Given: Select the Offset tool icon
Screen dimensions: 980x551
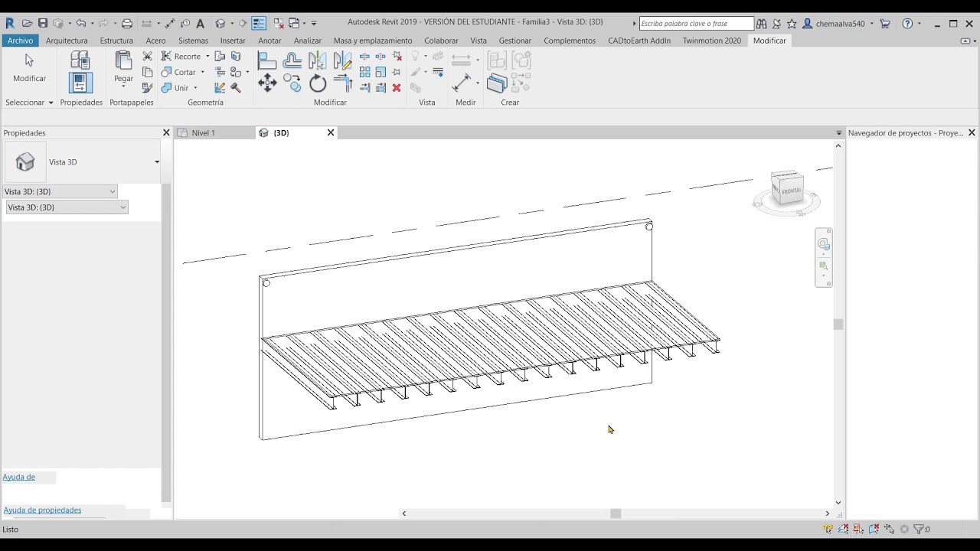Looking at the screenshot, I should [292, 60].
